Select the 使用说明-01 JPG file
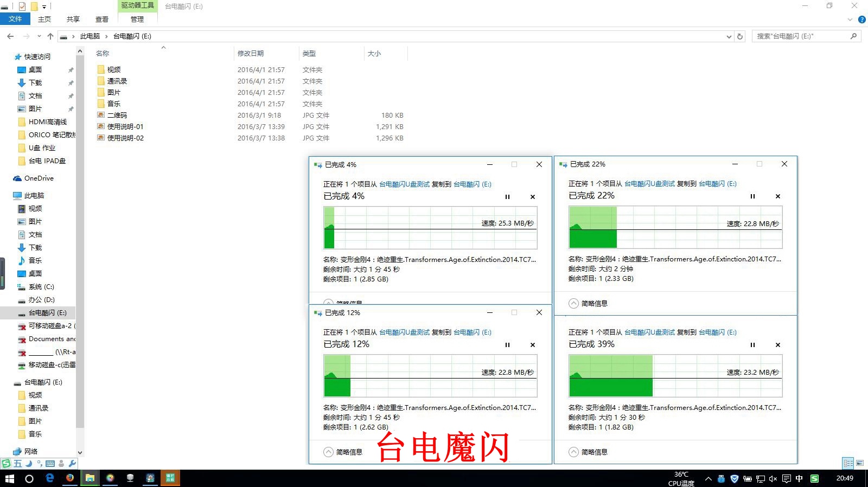The width and height of the screenshot is (868, 487). tap(125, 127)
